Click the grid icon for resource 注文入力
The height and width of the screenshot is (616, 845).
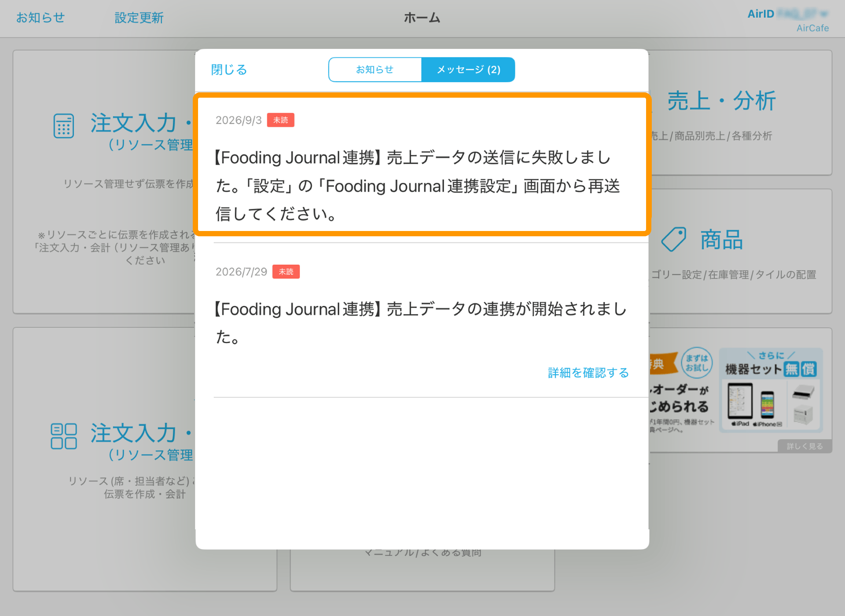coord(64,436)
